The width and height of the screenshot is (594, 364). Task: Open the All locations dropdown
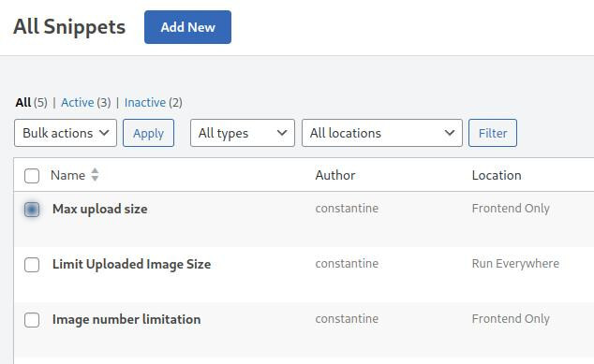pyautogui.click(x=382, y=133)
